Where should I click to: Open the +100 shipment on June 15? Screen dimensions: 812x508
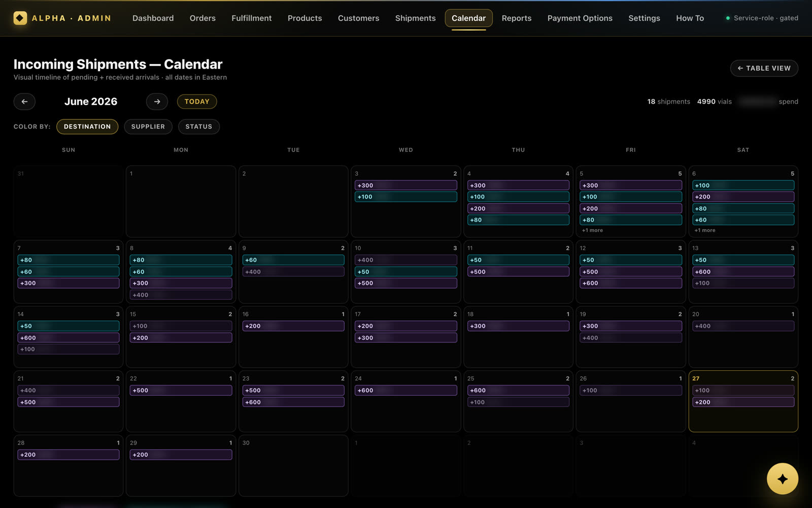click(181, 326)
